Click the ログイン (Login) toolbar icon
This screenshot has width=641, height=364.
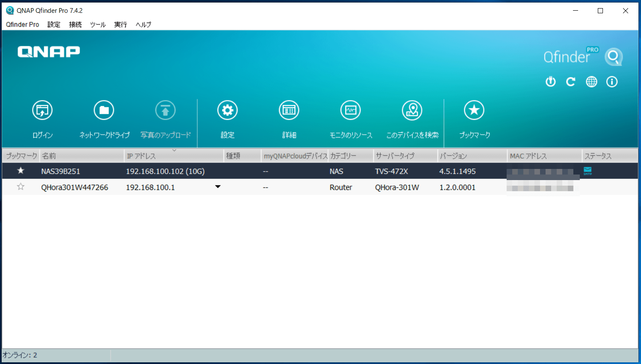click(42, 110)
